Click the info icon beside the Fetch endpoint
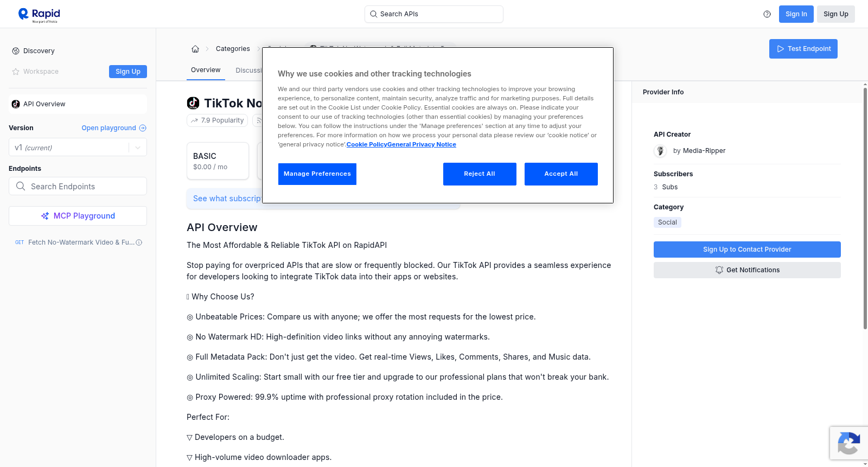 (139, 242)
